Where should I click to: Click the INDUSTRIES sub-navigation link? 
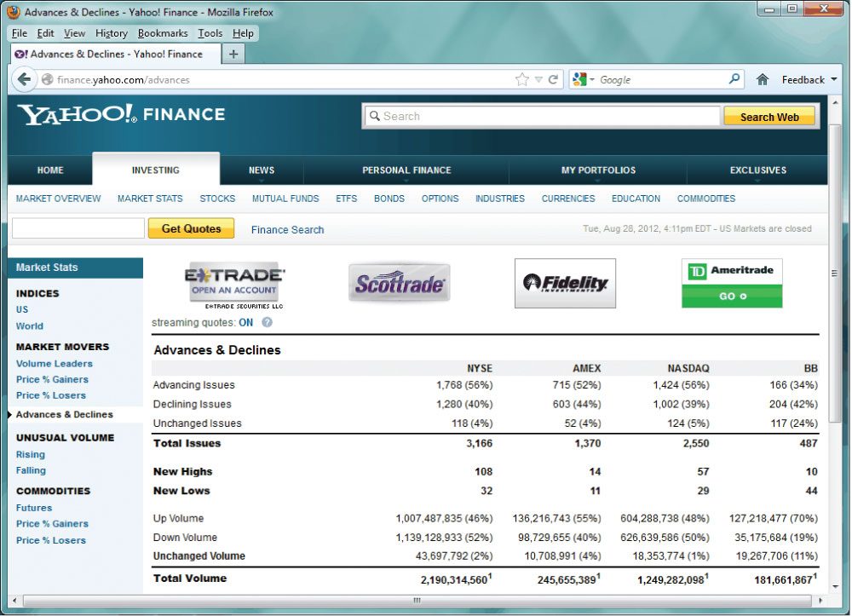point(500,199)
